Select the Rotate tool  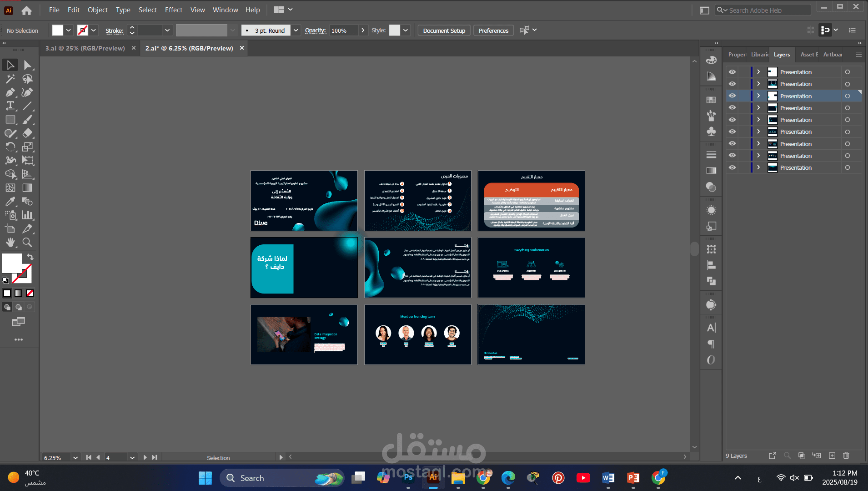click(10, 147)
